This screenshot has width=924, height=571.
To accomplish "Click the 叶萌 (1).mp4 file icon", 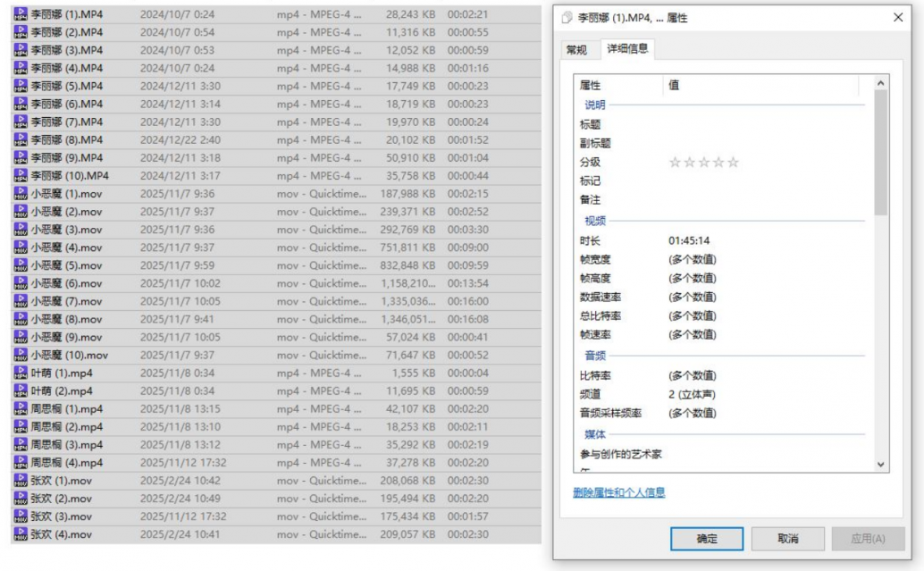I will (x=21, y=374).
